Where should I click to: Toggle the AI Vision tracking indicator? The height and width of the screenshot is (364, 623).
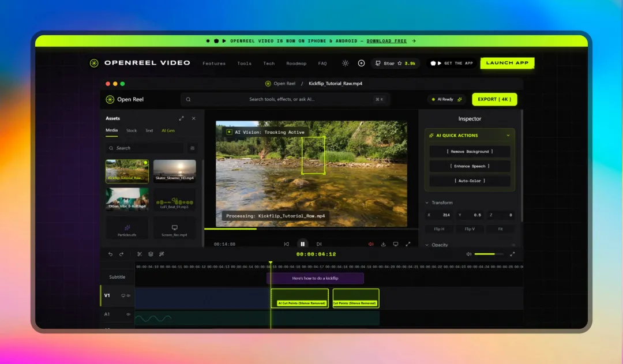(x=229, y=132)
